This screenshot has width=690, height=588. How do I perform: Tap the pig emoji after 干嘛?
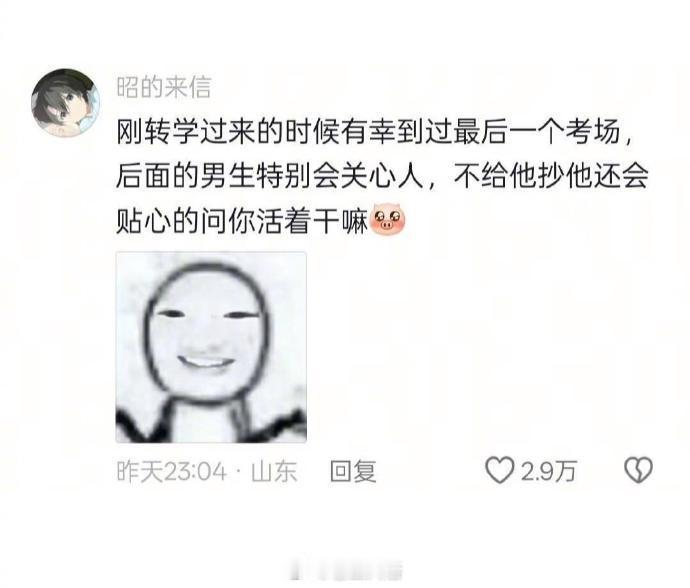point(389,219)
